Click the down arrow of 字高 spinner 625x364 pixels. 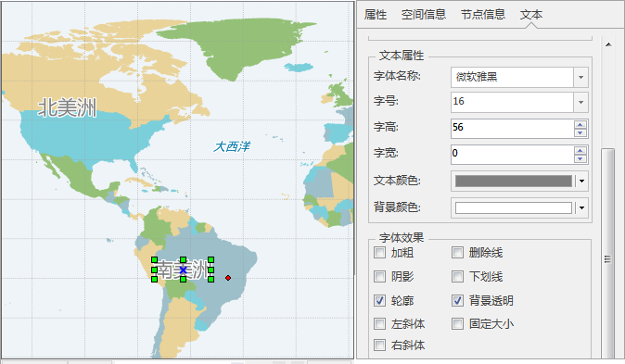click(580, 132)
